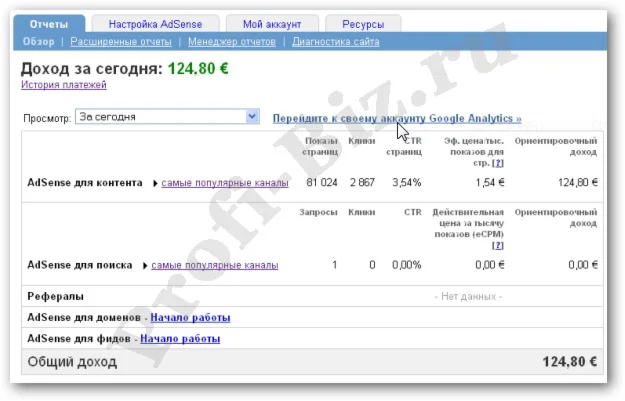Open the Мой аккаунт tab

coord(272,24)
